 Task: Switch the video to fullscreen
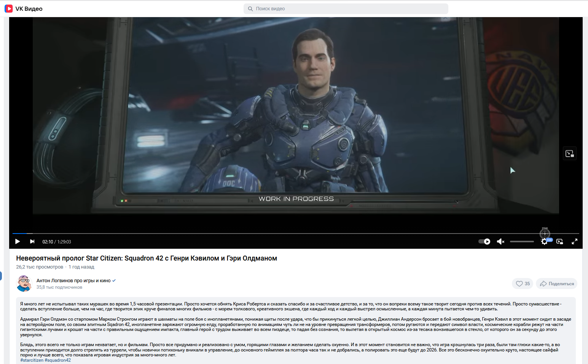click(575, 242)
